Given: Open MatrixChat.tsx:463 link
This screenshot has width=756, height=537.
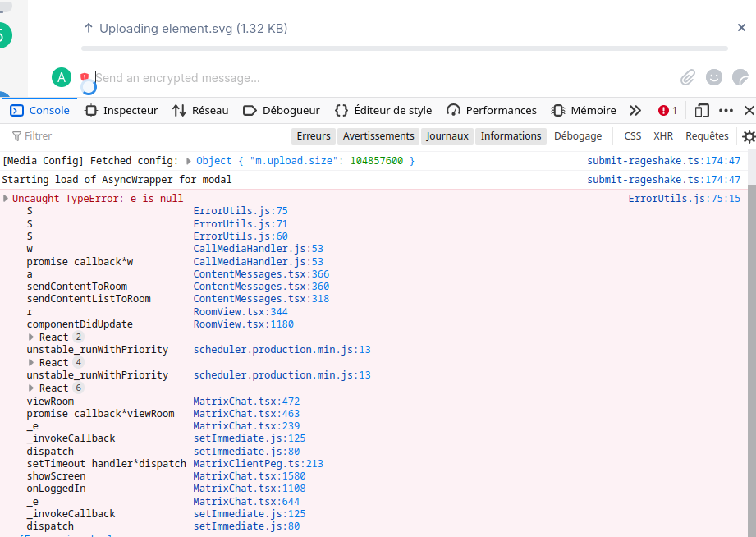Looking at the screenshot, I should click(x=246, y=414).
